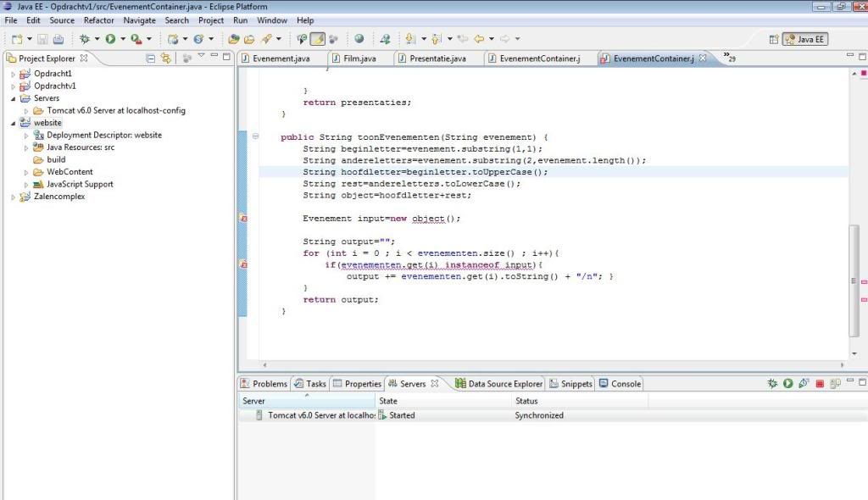Toggle Link with Editor in Project Explorer
The height and width of the screenshot is (500, 868).
[x=166, y=58]
